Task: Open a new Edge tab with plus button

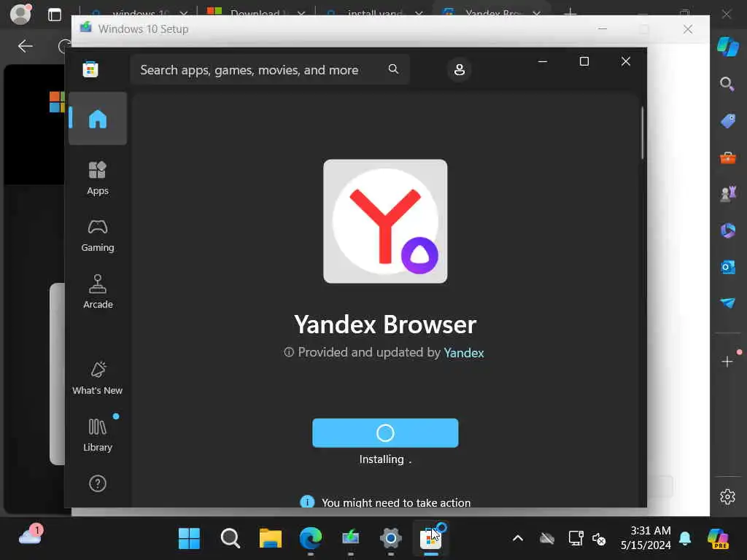Action: (x=570, y=12)
